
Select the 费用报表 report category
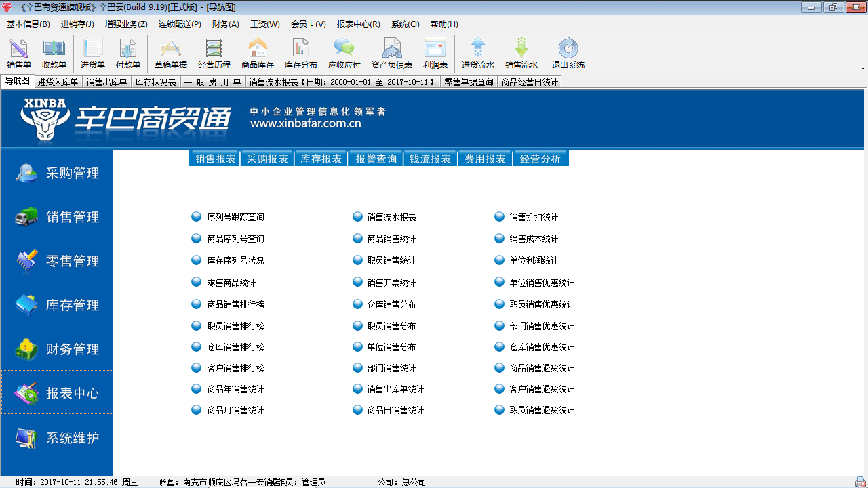[486, 159]
